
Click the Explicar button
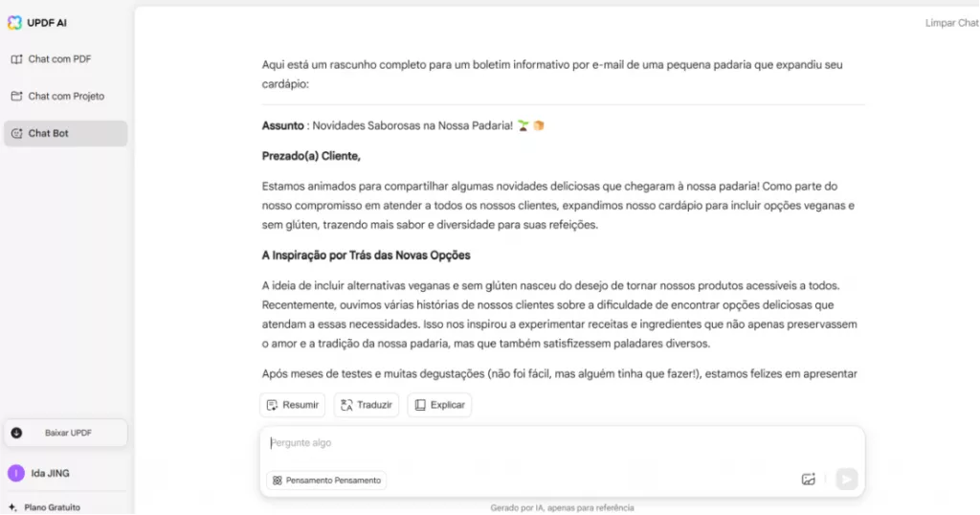pyautogui.click(x=439, y=405)
